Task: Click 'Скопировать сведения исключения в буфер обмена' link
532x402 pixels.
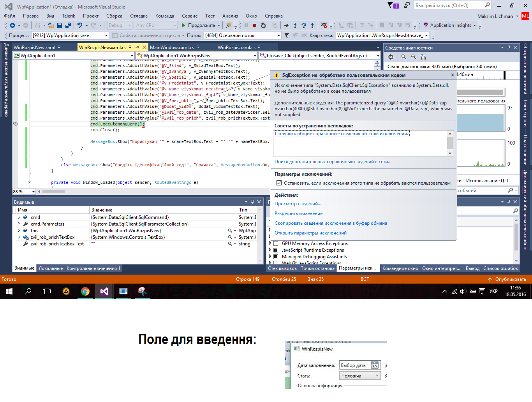Action: point(331,223)
